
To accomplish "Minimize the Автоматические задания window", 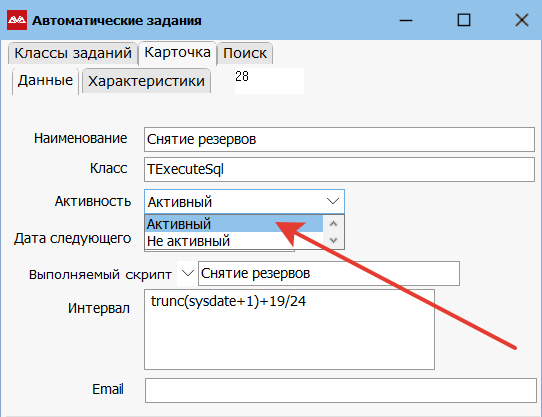I will tap(406, 20).
